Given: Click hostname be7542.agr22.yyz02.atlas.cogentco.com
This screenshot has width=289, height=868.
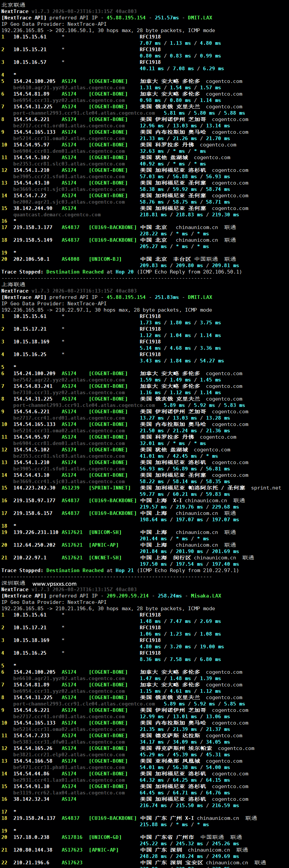Looking at the screenshot, I should [x=69, y=380].
